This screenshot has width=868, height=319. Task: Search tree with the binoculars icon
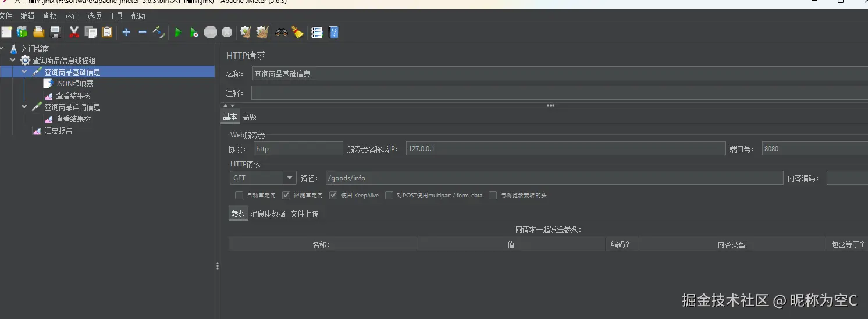[x=282, y=33]
